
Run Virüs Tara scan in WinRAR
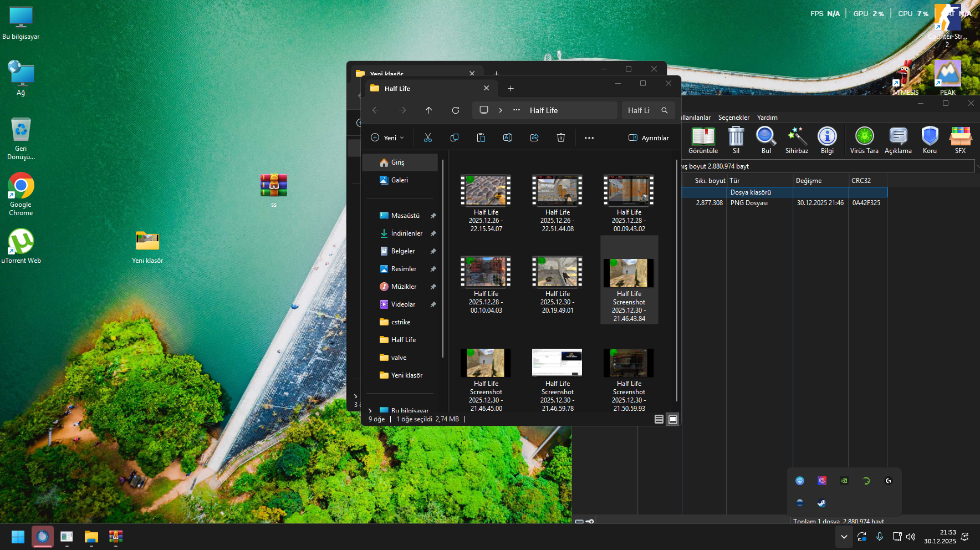[864, 140]
